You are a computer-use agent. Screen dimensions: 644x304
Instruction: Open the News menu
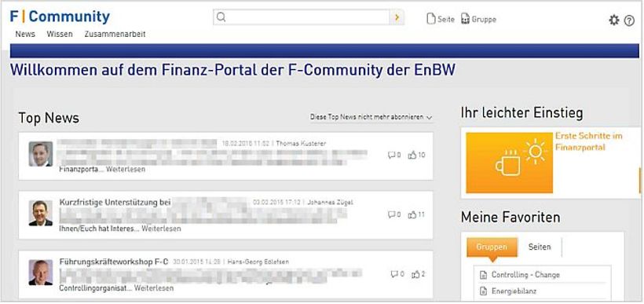[x=25, y=35]
